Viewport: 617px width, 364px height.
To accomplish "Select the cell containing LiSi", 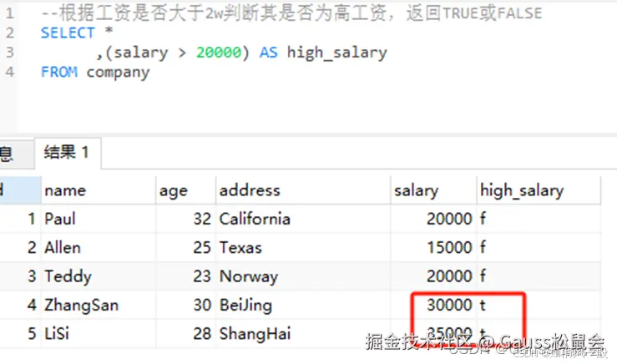I will click(99, 334).
